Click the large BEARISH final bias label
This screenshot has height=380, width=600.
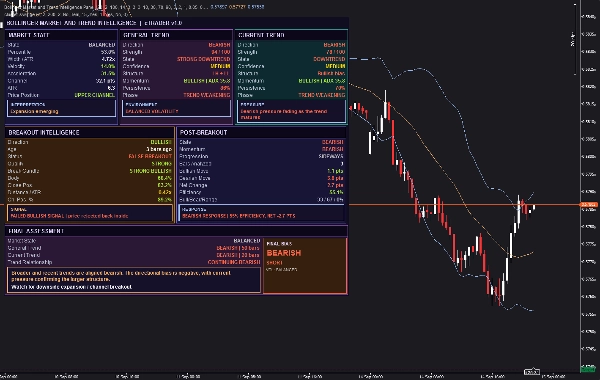tap(284, 253)
